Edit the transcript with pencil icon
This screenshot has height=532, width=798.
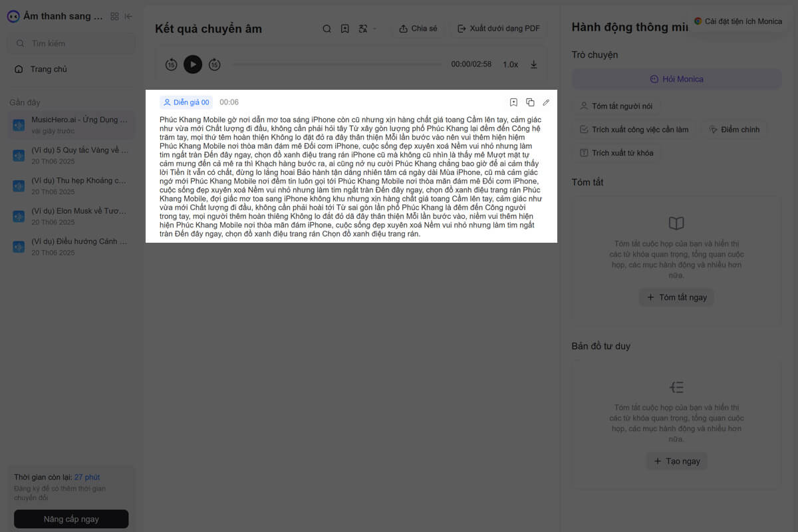tap(546, 102)
